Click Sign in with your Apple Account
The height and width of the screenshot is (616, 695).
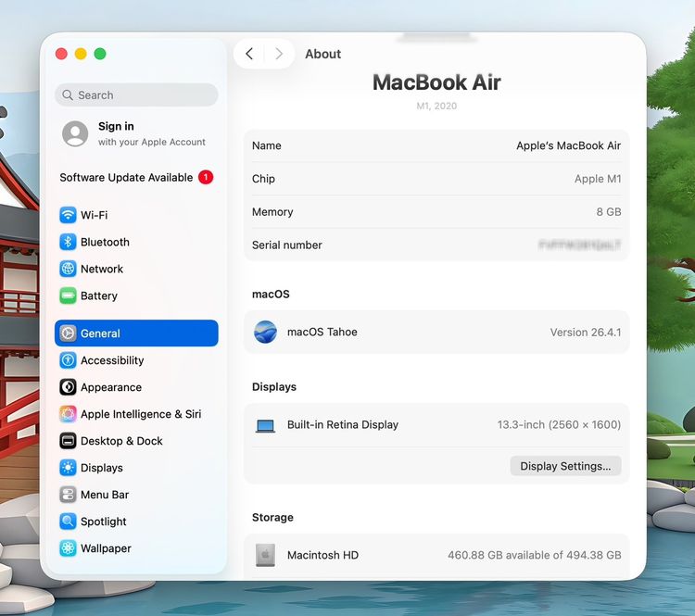tap(136, 133)
